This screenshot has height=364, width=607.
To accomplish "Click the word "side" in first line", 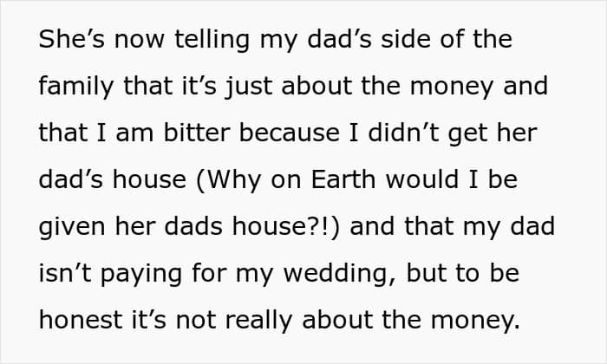I will click(406, 39).
